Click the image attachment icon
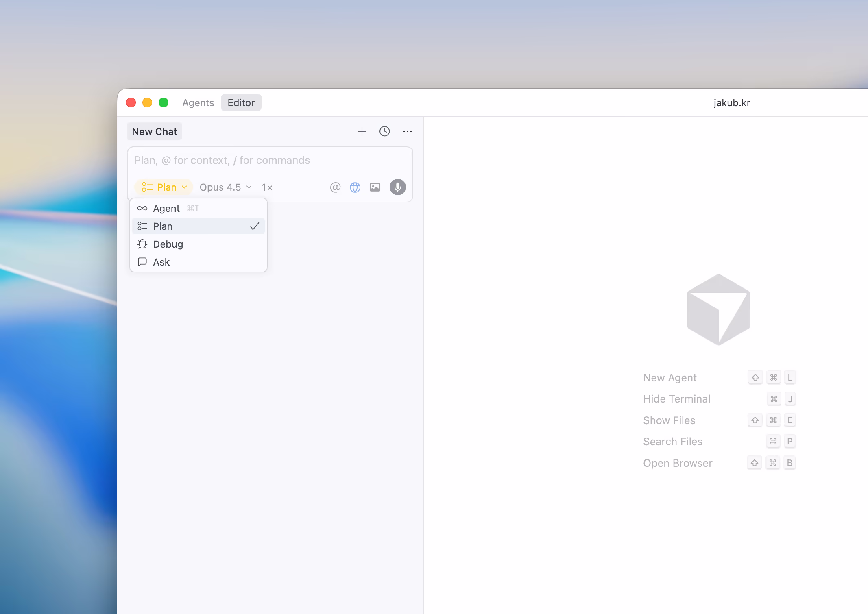 (x=375, y=187)
